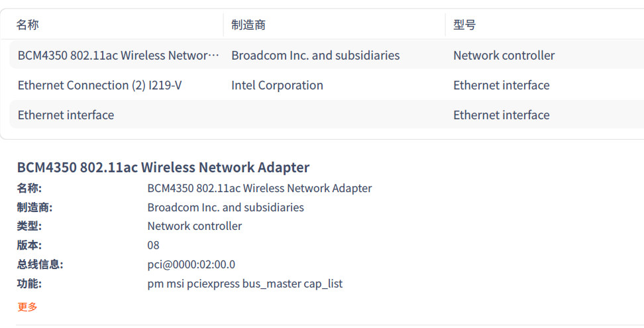Viewport: 644px width, 328px height.
Task: Click the capabilities text starting with pm msi
Action: [244, 284]
